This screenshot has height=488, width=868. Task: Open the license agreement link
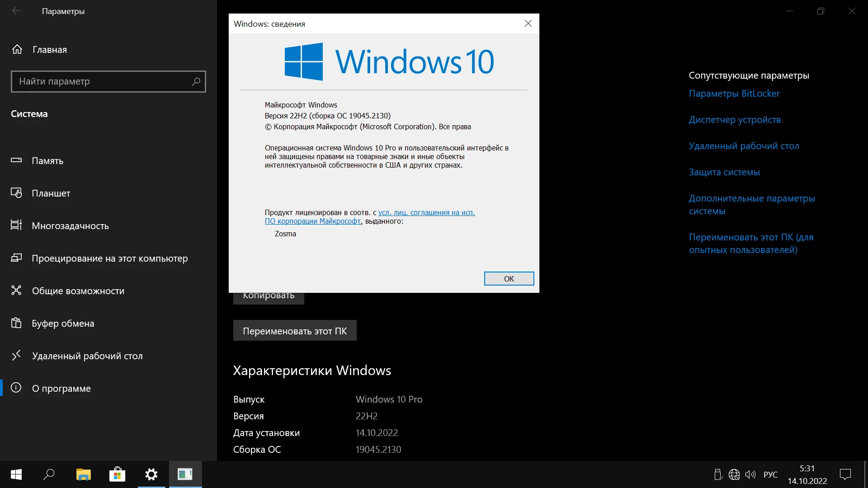click(x=426, y=212)
